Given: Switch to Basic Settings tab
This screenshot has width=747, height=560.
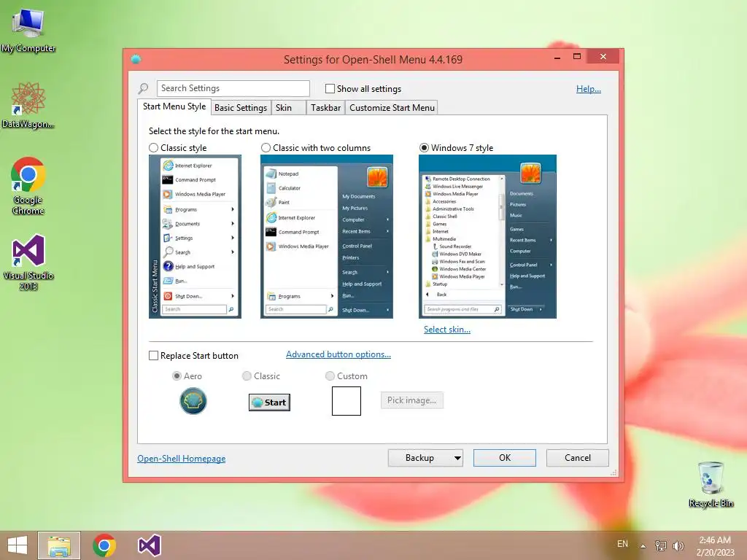Looking at the screenshot, I should pyautogui.click(x=241, y=108).
